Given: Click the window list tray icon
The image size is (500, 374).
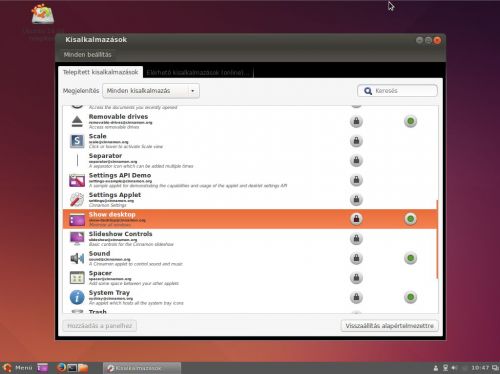Looking at the screenshot, I should (x=495, y=368).
